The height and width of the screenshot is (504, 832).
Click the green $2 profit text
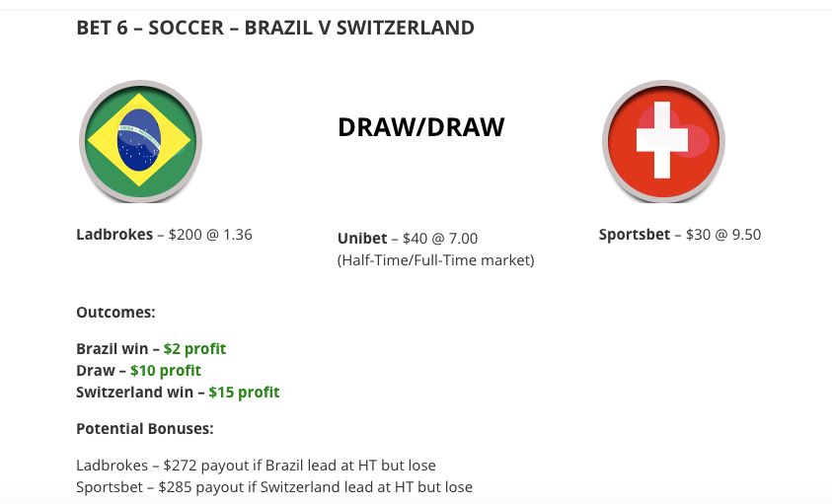[x=194, y=348]
